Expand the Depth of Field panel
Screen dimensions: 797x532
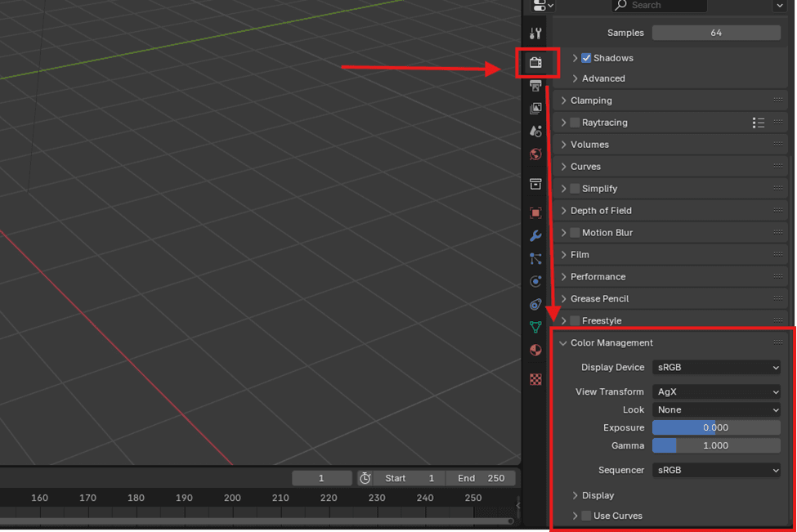601,211
